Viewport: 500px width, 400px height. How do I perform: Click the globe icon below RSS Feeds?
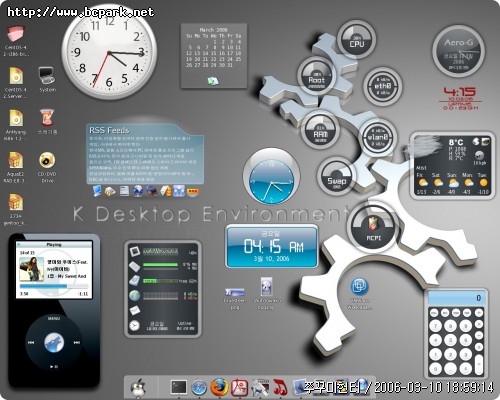(138, 191)
